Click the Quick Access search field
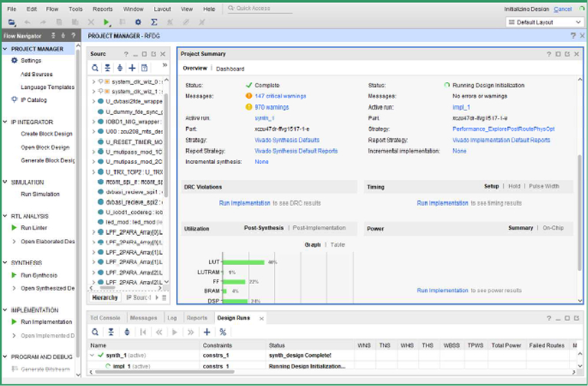 [260, 8]
